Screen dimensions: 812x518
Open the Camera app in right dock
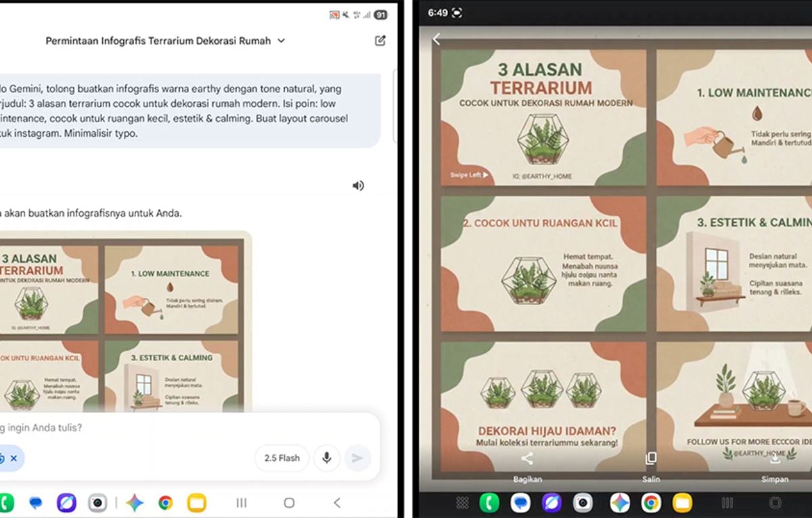[583, 502]
